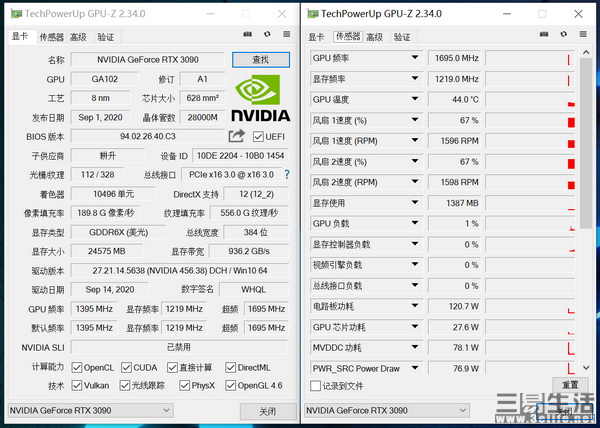This screenshot has height=428, width=600.
Task: Switch to 验证 tab in left window
Action: [106, 37]
